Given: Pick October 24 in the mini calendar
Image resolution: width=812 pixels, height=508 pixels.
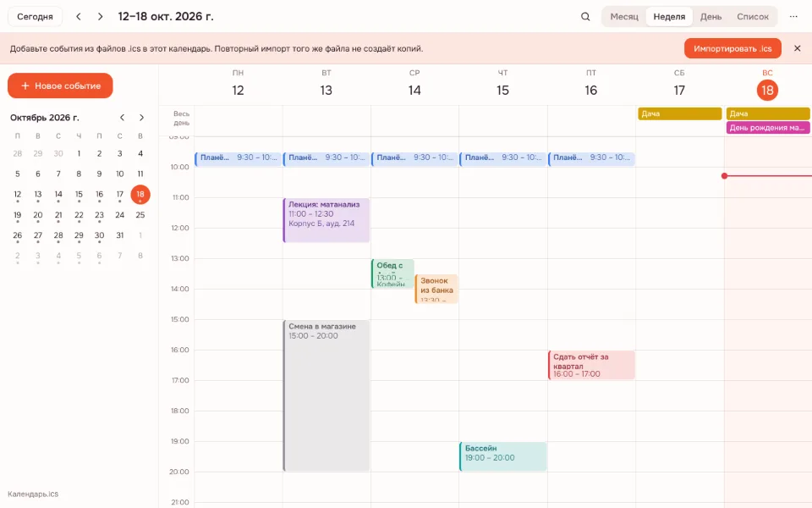Looking at the screenshot, I should point(119,215).
